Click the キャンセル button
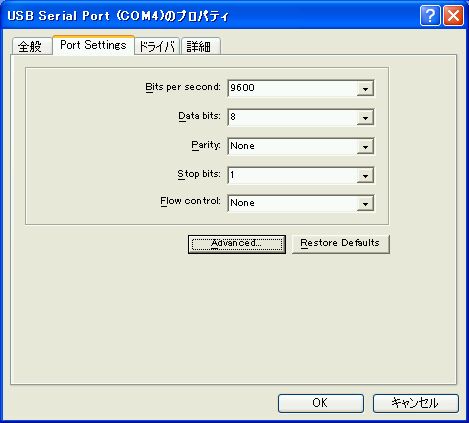Image resolution: width=469 pixels, height=423 pixels. pos(416,403)
